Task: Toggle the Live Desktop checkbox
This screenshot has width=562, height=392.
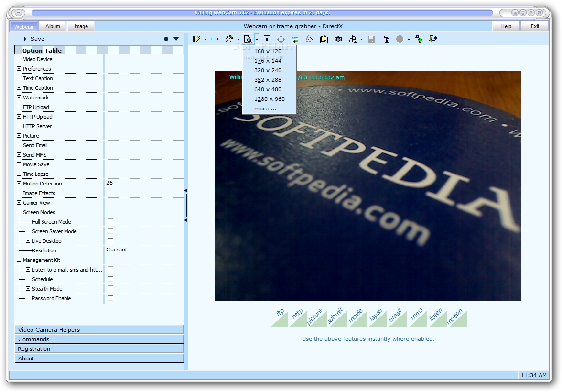Action: tap(110, 240)
